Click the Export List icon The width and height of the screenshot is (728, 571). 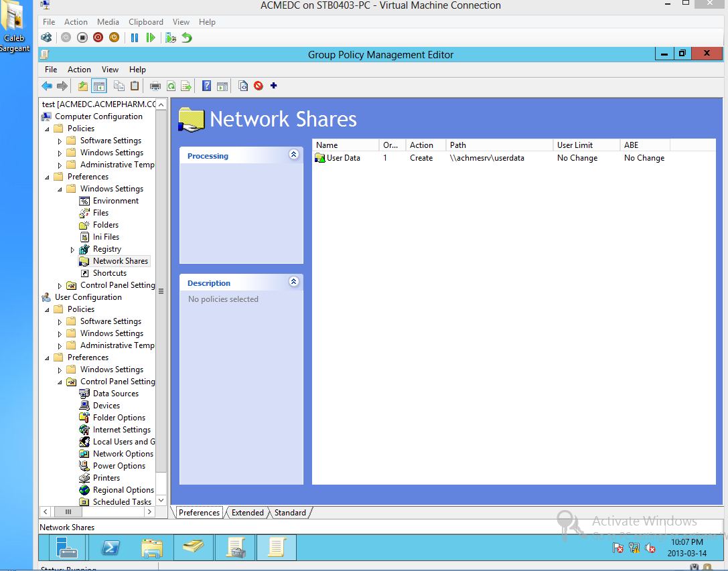pyautogui.click(x=186, y=86)
